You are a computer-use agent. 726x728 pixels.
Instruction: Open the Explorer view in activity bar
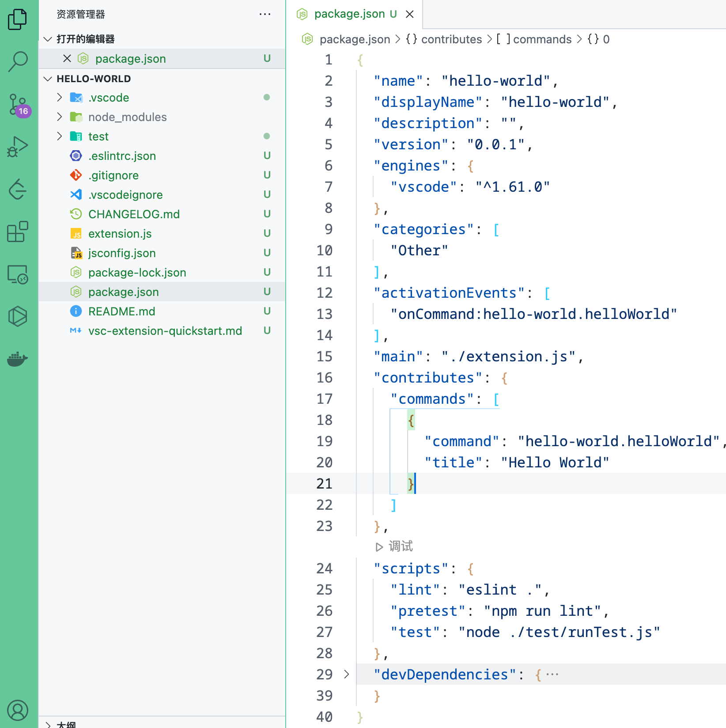pyautogui.click(x=18, y=19)
